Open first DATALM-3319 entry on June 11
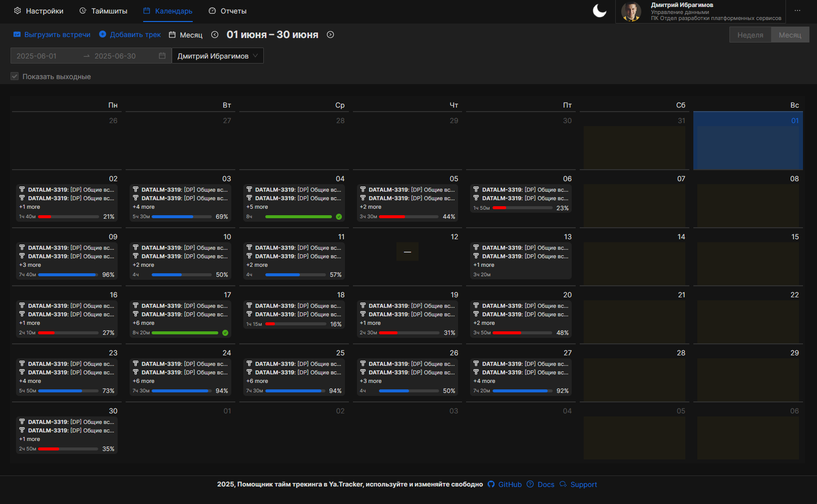 tap(294, 248)
